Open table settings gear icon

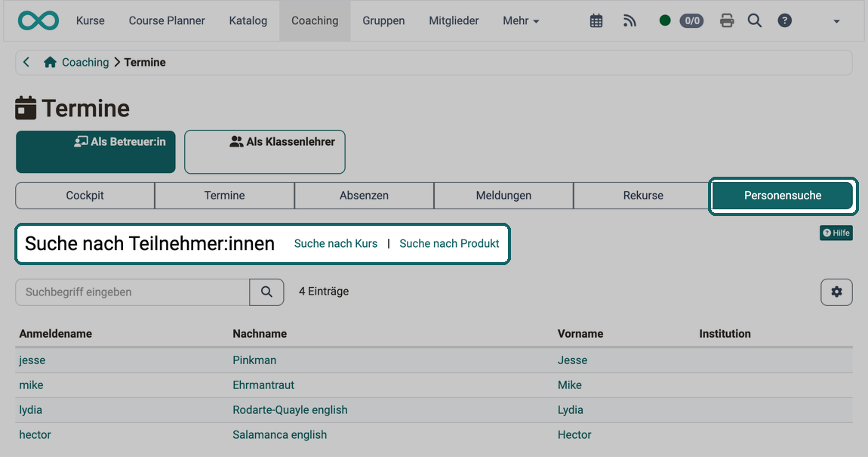tap(836, 292)
